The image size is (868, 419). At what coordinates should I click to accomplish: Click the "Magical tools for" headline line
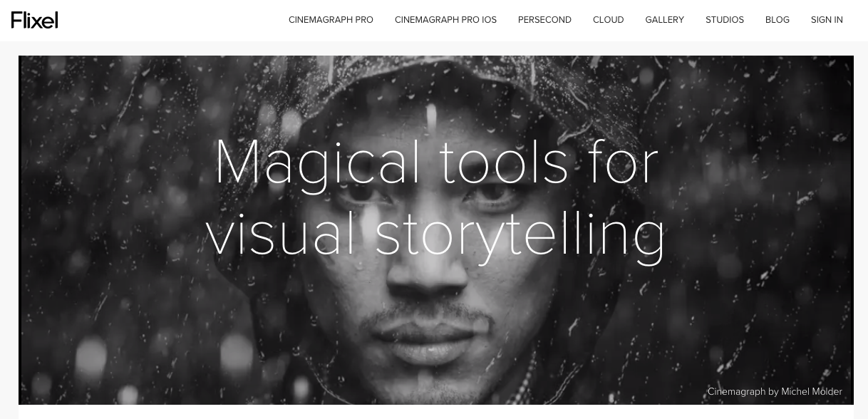(x=436, y=164)
